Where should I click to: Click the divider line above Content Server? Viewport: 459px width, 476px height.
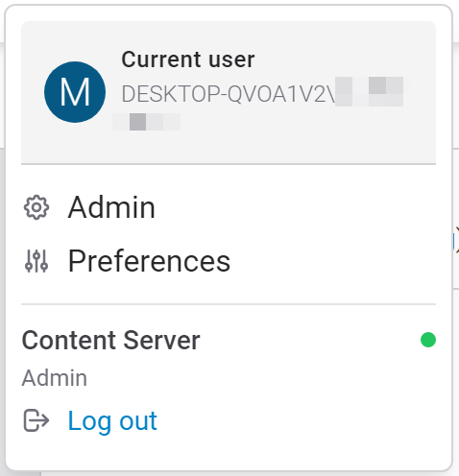coord(229,304)
